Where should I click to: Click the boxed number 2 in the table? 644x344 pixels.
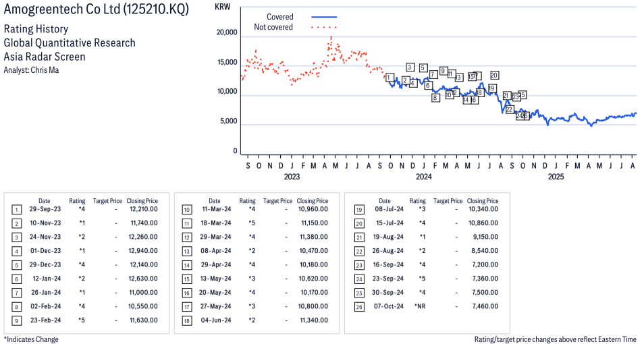(16, 224)
